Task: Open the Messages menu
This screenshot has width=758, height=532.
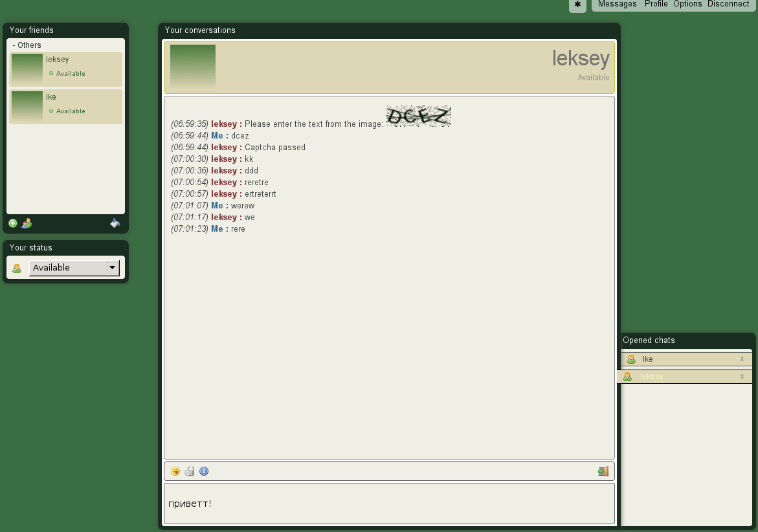Action: tap(617, 4)
